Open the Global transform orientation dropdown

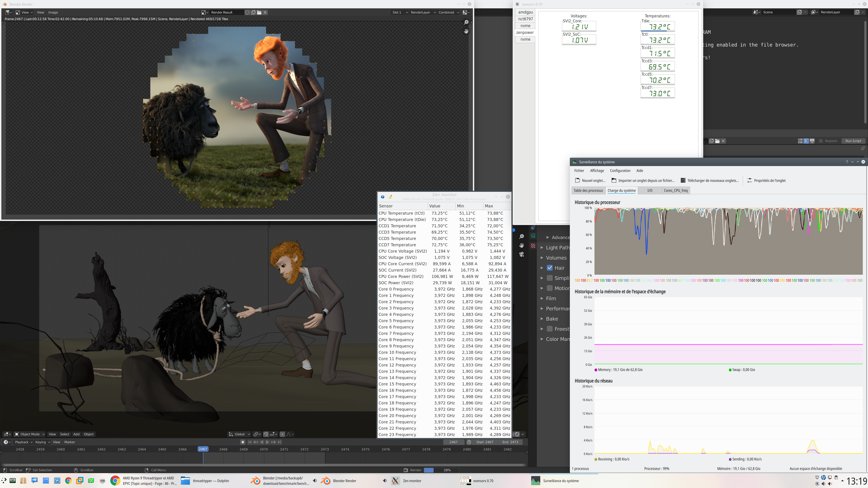(x=239, y=434)
